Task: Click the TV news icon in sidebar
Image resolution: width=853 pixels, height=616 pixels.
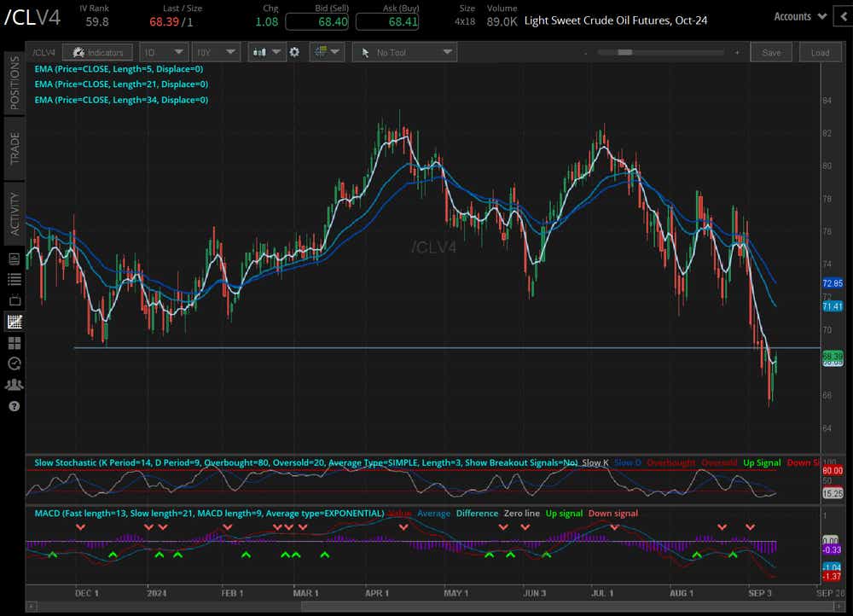Action: (15, 300)
